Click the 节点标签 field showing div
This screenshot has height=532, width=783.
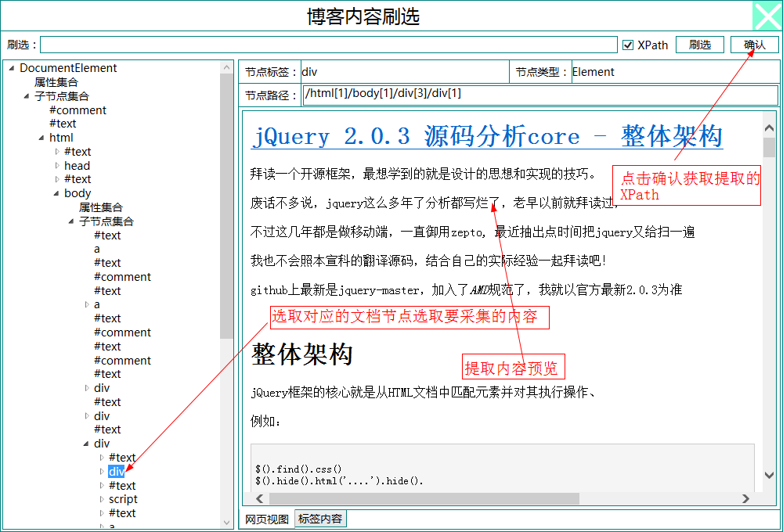pyautogui.click(x=405, y=72)
